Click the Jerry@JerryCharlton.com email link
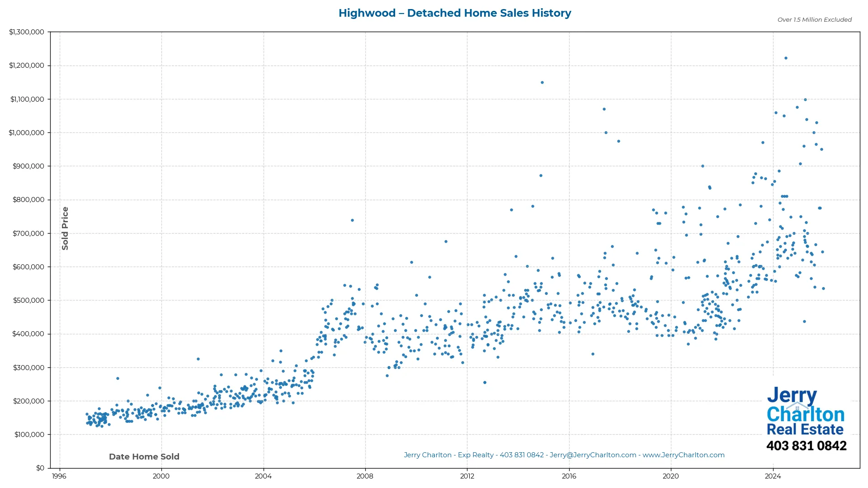 [593, 455]
